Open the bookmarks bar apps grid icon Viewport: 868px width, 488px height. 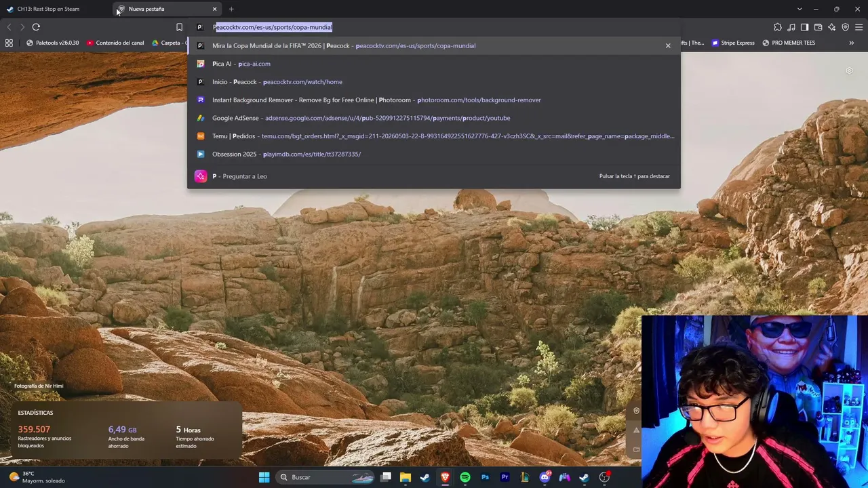click(9, 43)
